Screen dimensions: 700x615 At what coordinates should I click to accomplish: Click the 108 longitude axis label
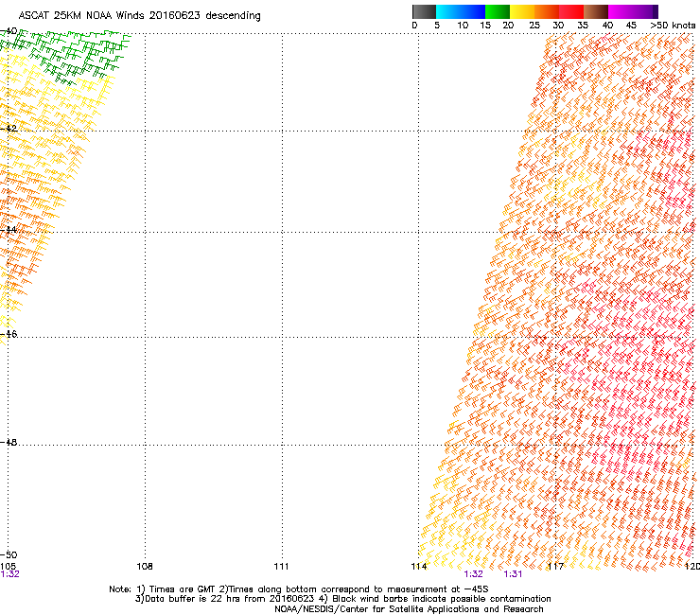click(x=144, y=567)
